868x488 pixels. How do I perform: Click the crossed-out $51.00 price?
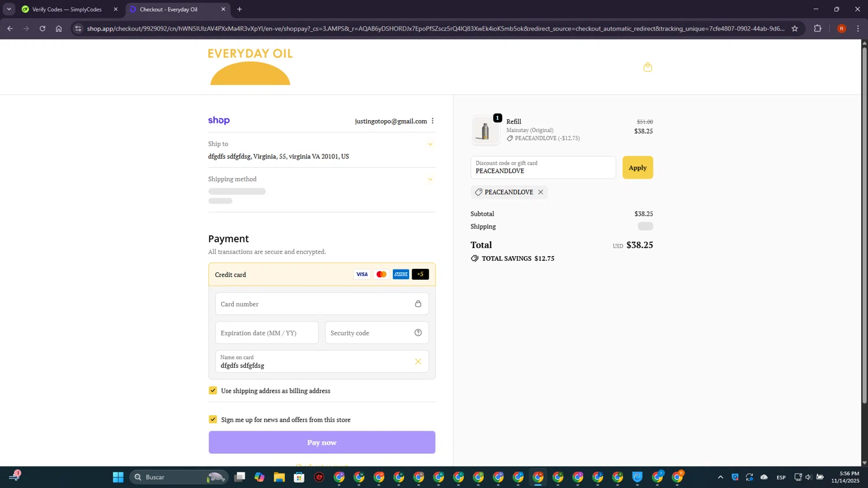645,121
